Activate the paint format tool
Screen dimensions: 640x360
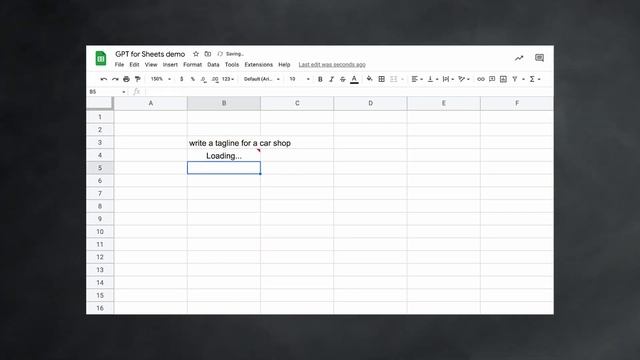138,79
